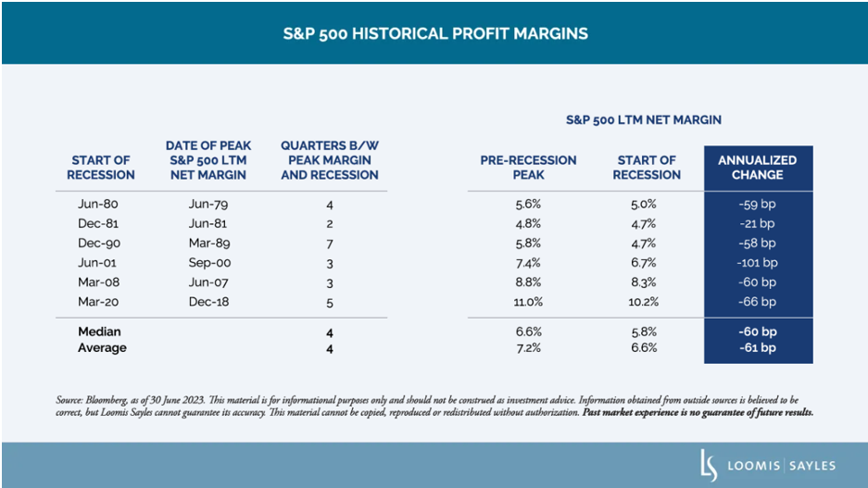
Task: Select the Pre-Recession Peak column header
Action: [x=528, y=168]
